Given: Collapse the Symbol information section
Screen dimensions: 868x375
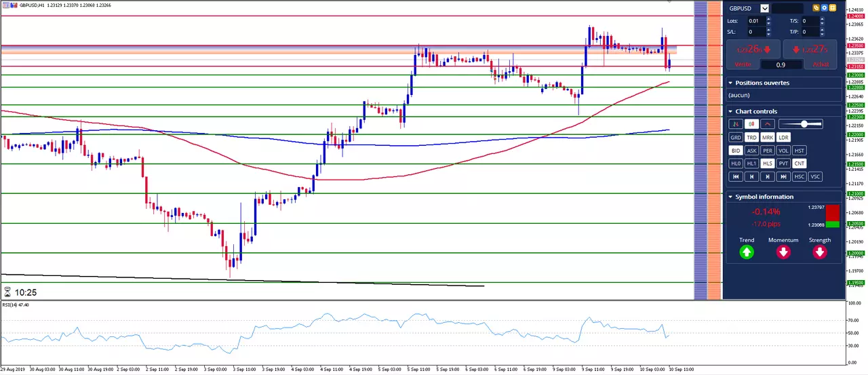Looking at the screenshot, I should point(730,197).
